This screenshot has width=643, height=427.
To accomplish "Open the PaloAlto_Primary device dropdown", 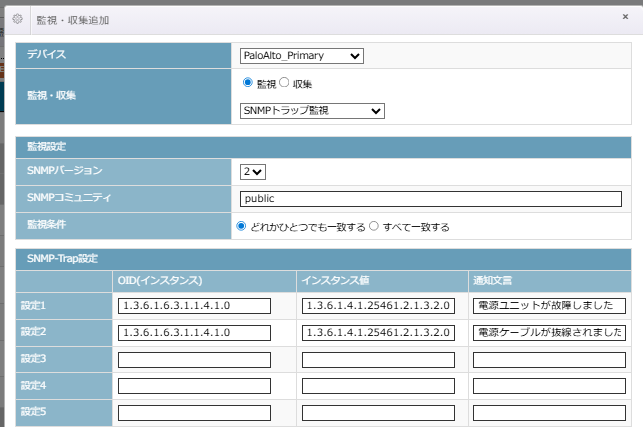I will click(x=302, y=55).
